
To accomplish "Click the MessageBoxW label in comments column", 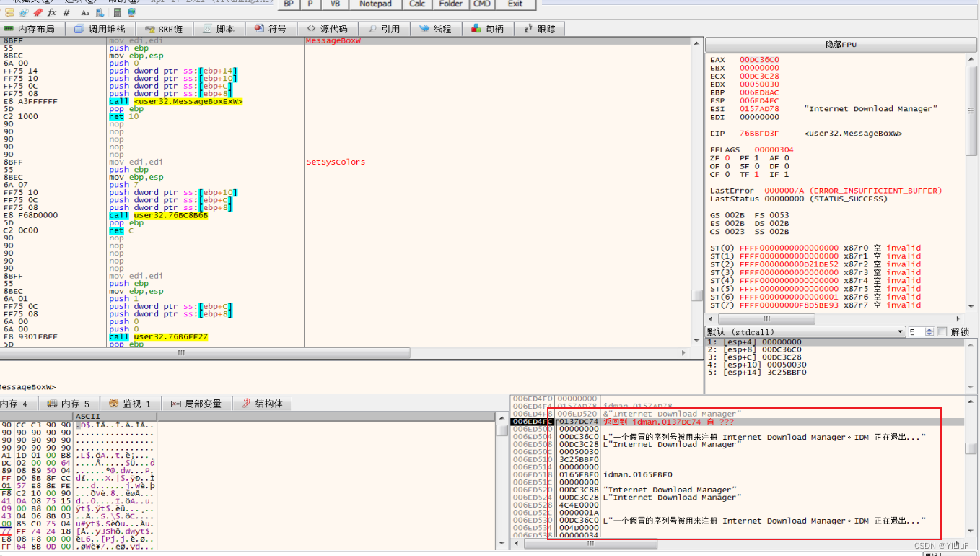I will [x=333, y=41].
